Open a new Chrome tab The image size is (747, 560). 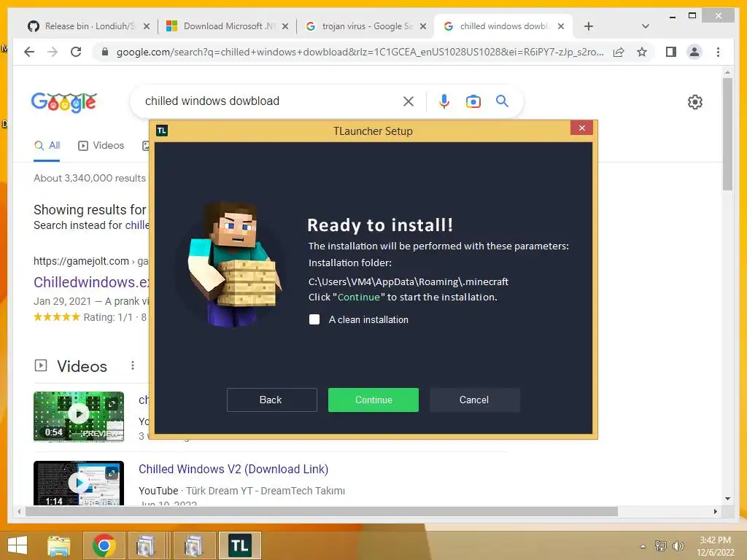point(589,27)
